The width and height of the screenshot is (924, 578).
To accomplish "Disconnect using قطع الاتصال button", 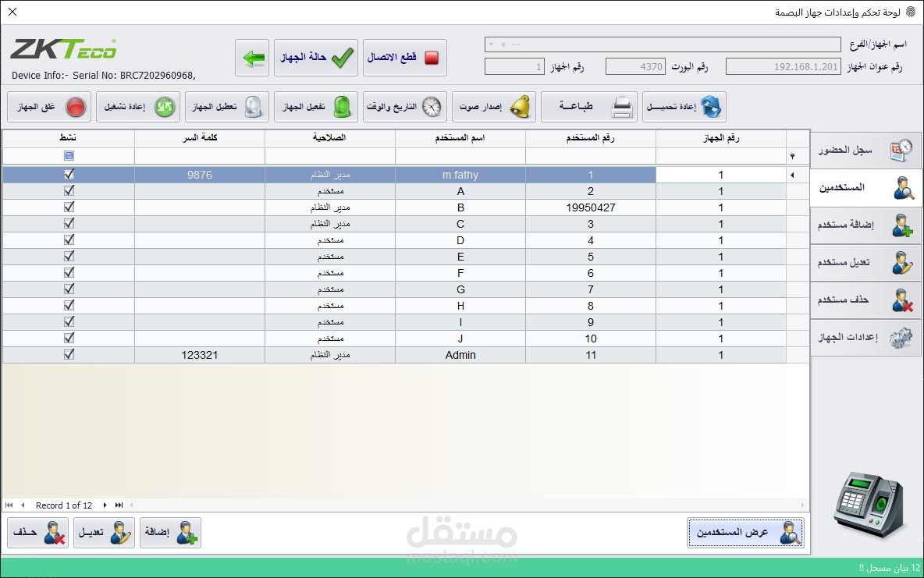I will click(x=405, y=58).
